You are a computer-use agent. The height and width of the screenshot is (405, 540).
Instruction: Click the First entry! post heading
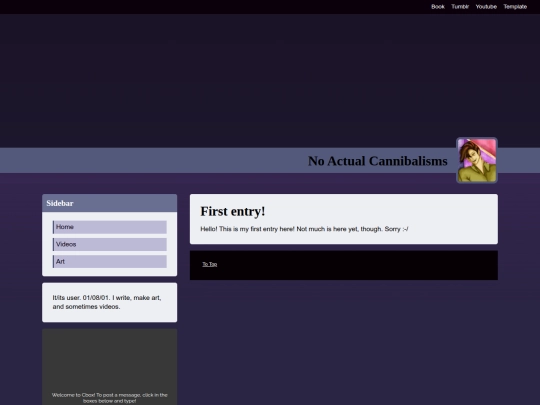pos(233,211)
